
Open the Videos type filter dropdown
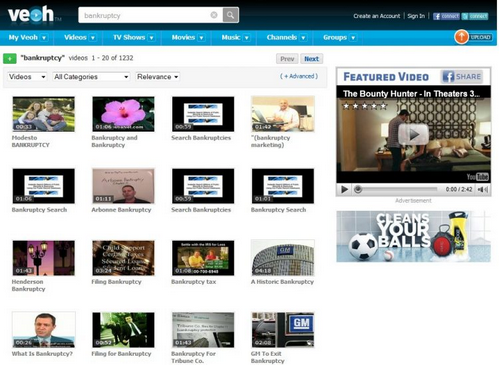(x=27, y=77)
